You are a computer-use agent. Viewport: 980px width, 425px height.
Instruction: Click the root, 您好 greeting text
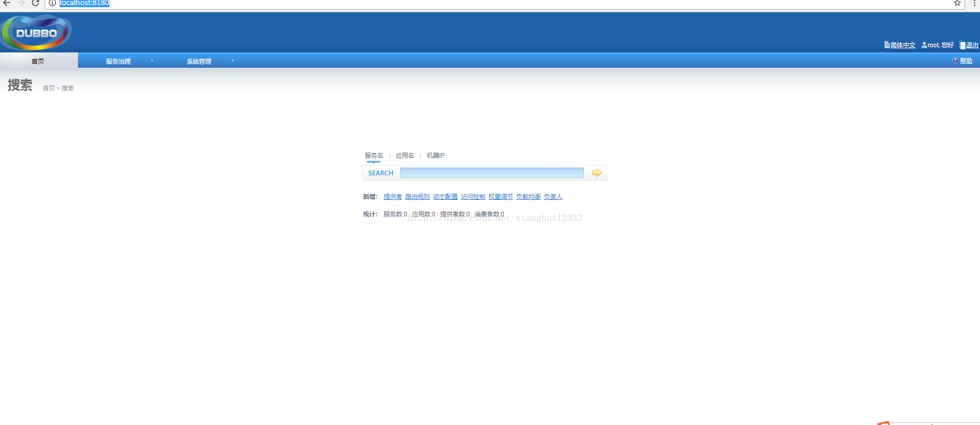pyautogui.click(x=940, y=45)
